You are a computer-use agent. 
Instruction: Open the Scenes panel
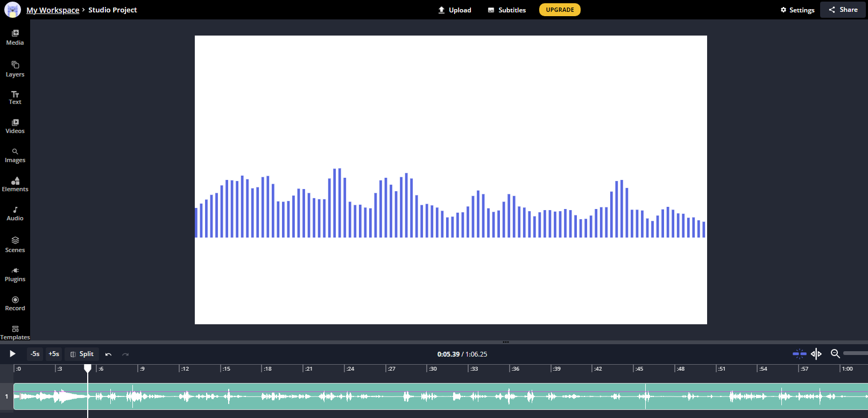tap(15, 245)
